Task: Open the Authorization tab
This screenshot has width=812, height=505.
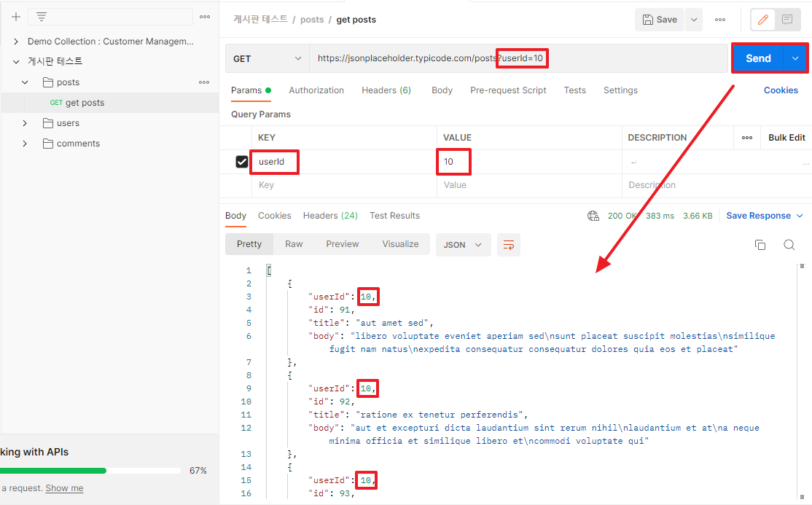Action: (316, 90)
